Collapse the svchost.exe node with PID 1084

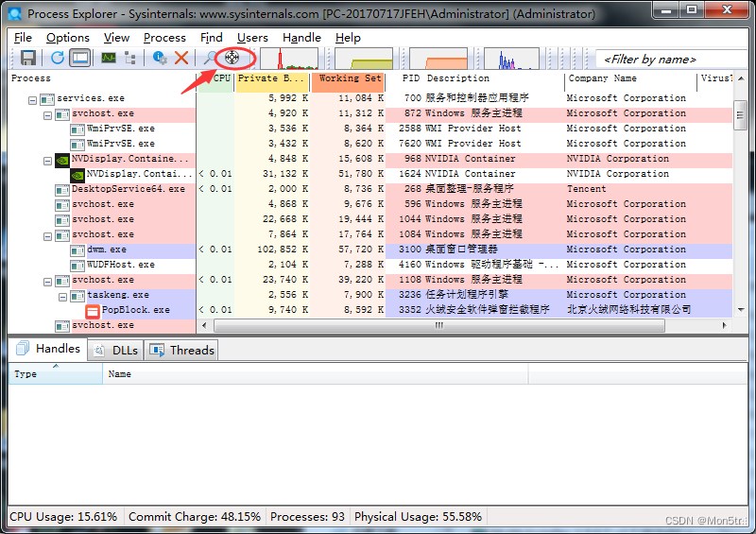(x=47, y=236)
